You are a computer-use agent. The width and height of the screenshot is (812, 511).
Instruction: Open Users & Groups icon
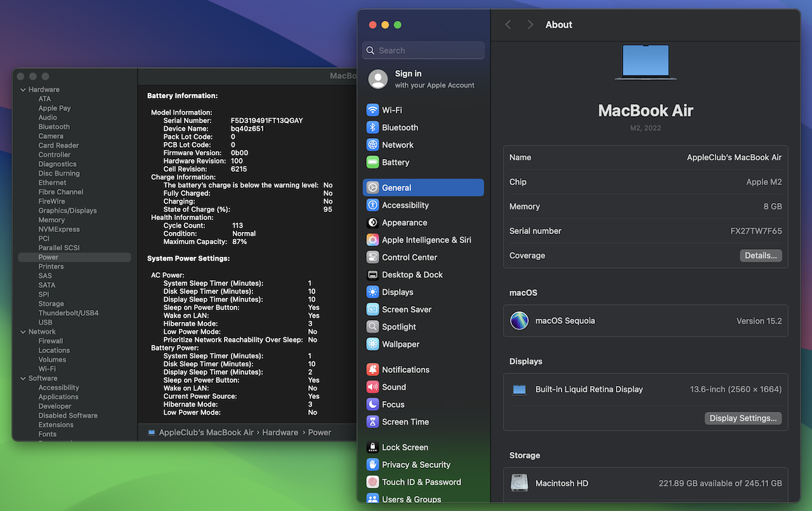[372, 499]
